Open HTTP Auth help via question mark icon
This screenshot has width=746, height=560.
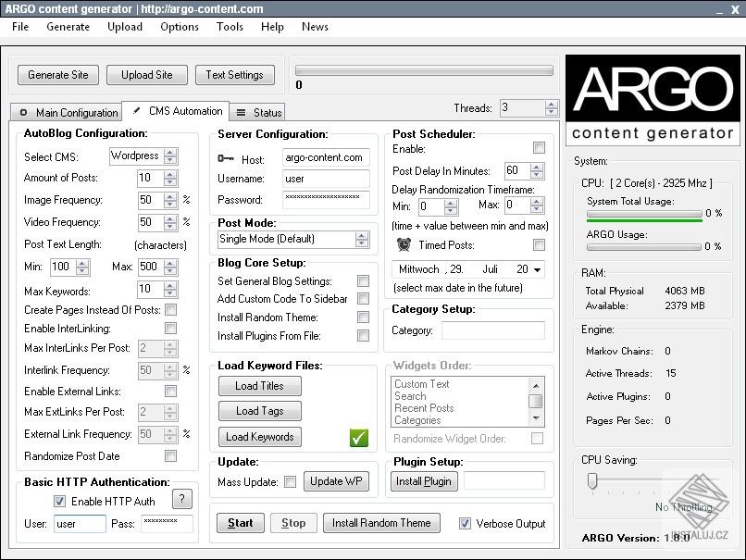[x=182, y=499]
